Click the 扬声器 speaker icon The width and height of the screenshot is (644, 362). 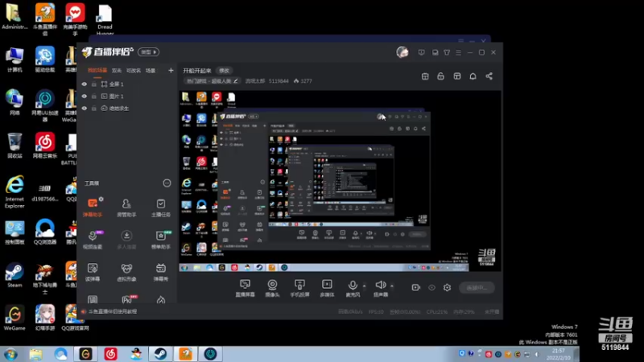tap(380, 285)
